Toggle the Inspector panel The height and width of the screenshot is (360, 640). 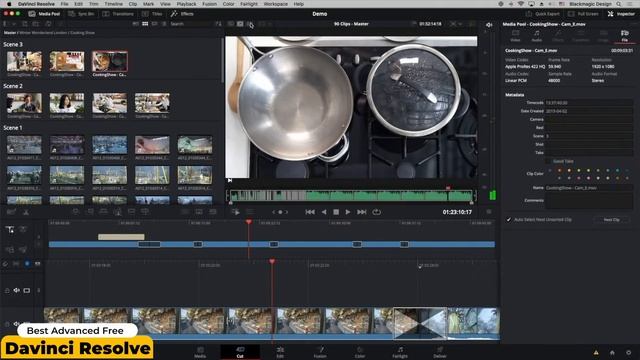point(621,14)
